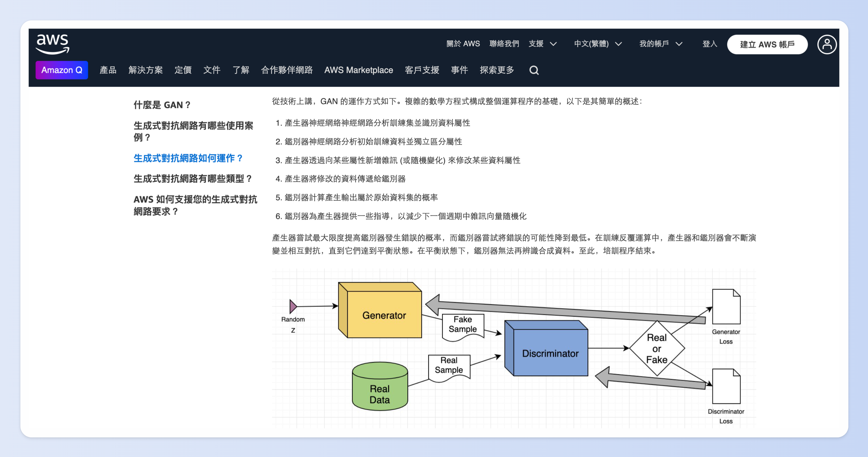Viewport: 868px width, 457px height.
Task: Open the 中文(繁體) language dropdown
Action: (597, 44)
